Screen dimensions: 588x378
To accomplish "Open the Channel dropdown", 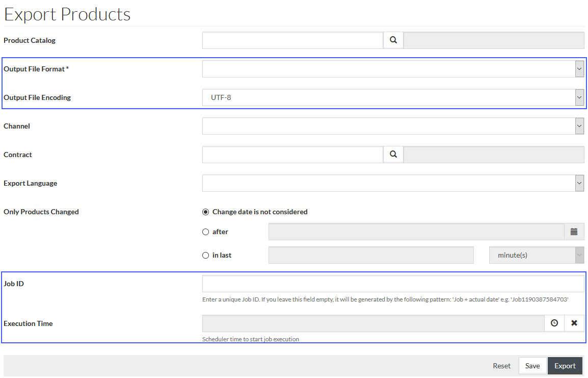I will [393, 126].
